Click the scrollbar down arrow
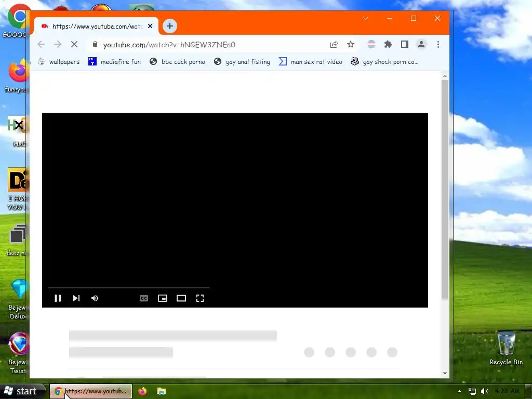 (x=445, y=374)
